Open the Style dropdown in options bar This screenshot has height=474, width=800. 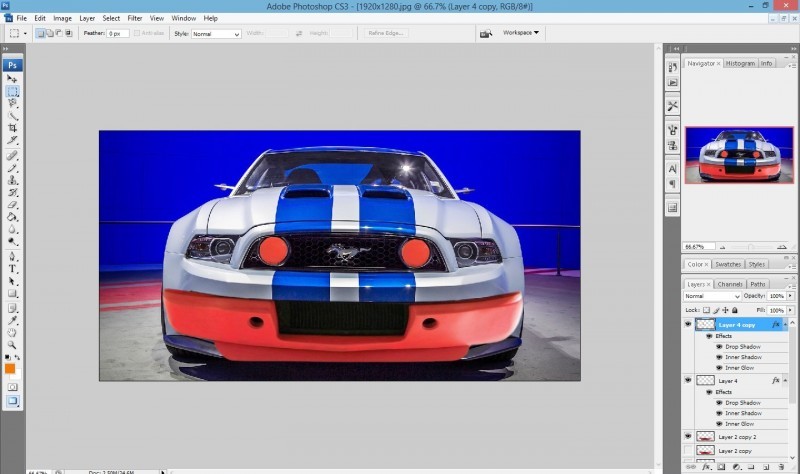pos(216,34)
